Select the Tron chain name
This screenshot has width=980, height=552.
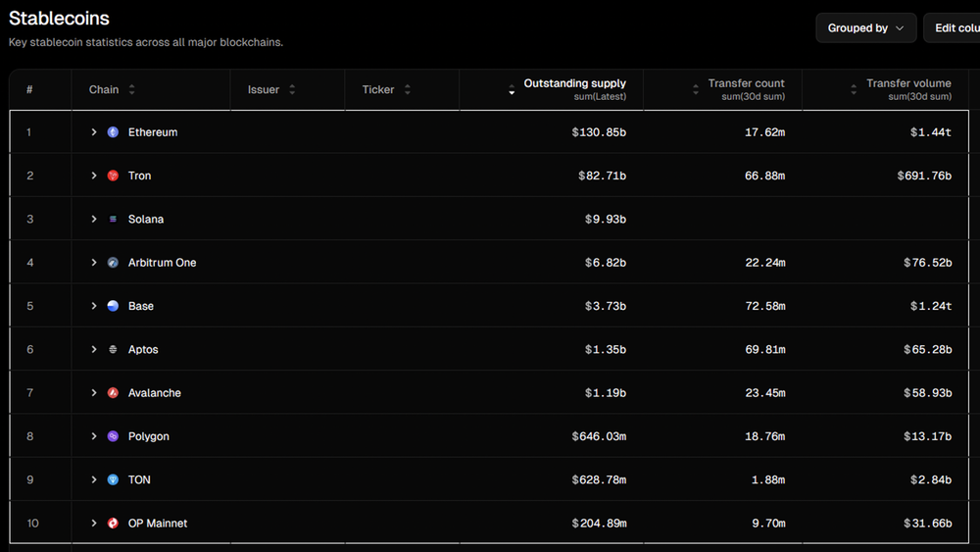click(139, 176)
